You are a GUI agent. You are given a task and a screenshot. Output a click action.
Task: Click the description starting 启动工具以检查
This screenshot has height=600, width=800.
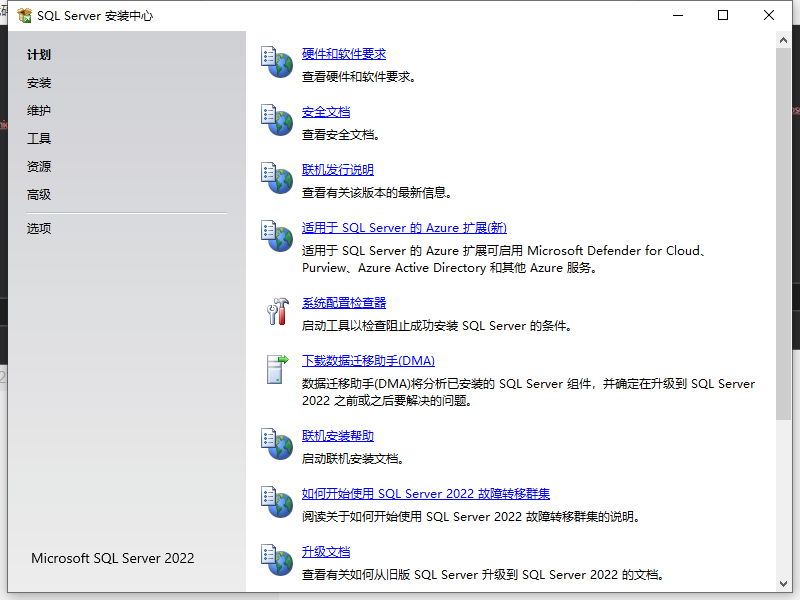pyautogui.click(x=438, y=326)
